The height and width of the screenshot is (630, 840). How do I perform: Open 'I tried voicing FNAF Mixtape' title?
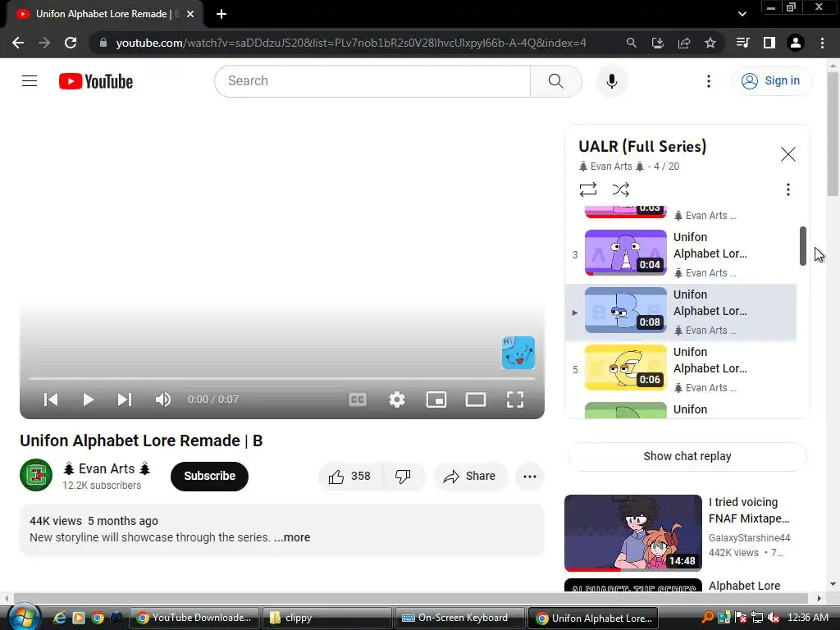coord(749,510)
